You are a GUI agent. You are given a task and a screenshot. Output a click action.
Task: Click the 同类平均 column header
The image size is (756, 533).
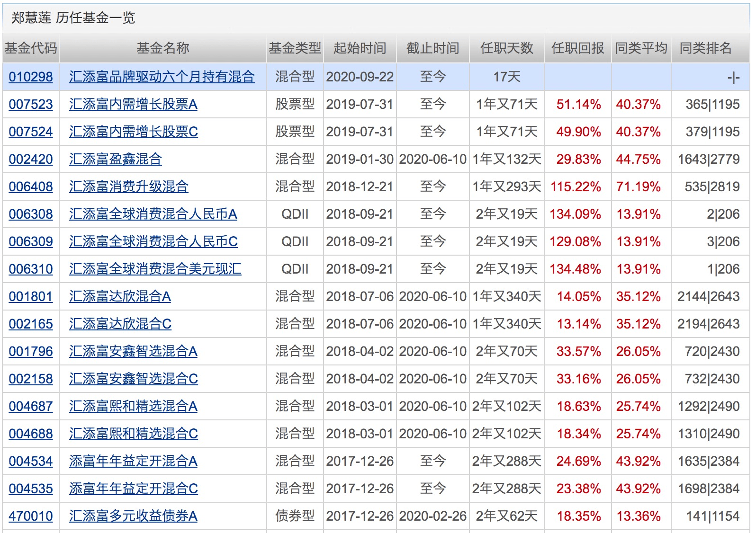[641, 48]
